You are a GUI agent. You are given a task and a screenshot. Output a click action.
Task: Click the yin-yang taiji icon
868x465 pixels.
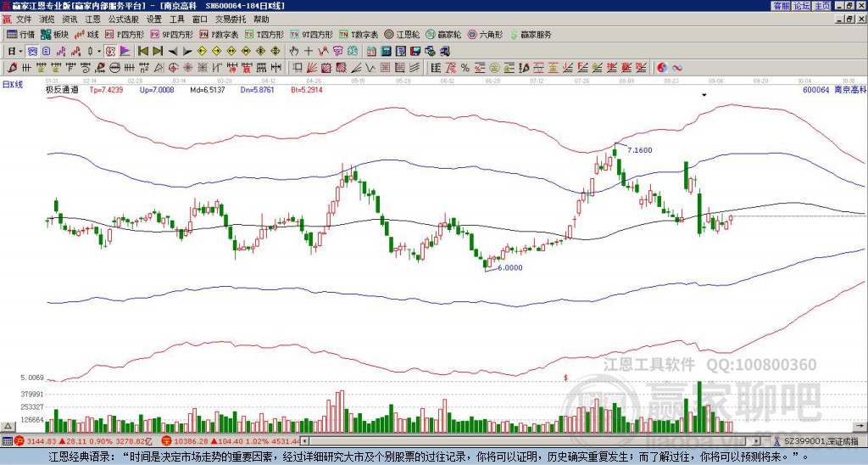(x=662, y=68)
